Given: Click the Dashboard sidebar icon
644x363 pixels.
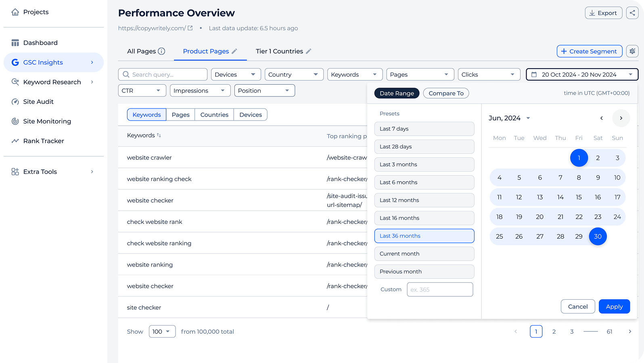Looking at the screenshot, I should [x=15, y=43].
